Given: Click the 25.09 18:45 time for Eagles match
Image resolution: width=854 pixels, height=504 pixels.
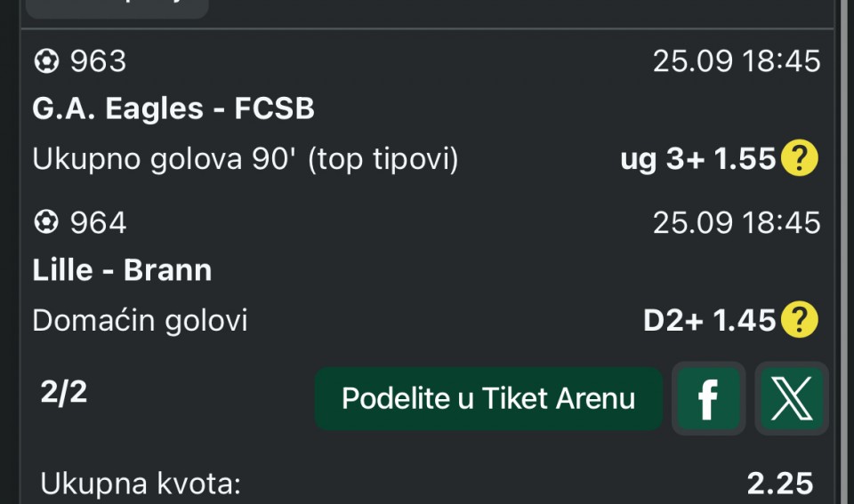Looking at the screenshot, I should [x=737, y=61].
